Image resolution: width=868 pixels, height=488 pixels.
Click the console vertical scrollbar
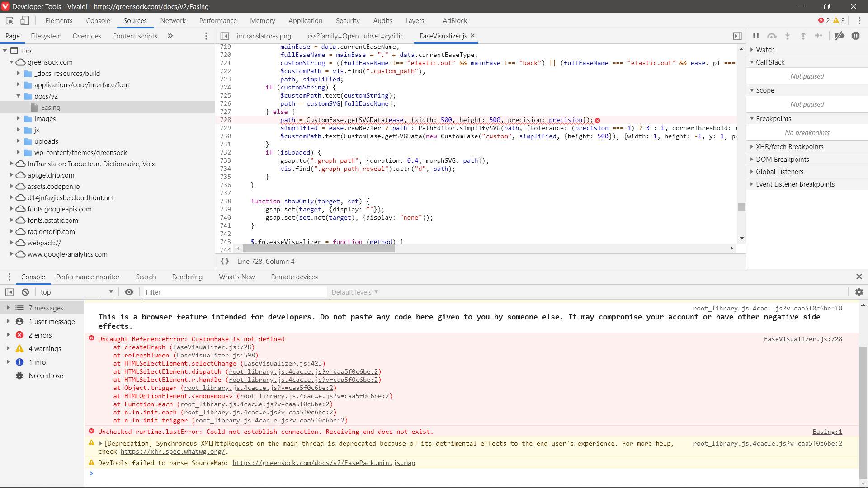tap(863, 412)
